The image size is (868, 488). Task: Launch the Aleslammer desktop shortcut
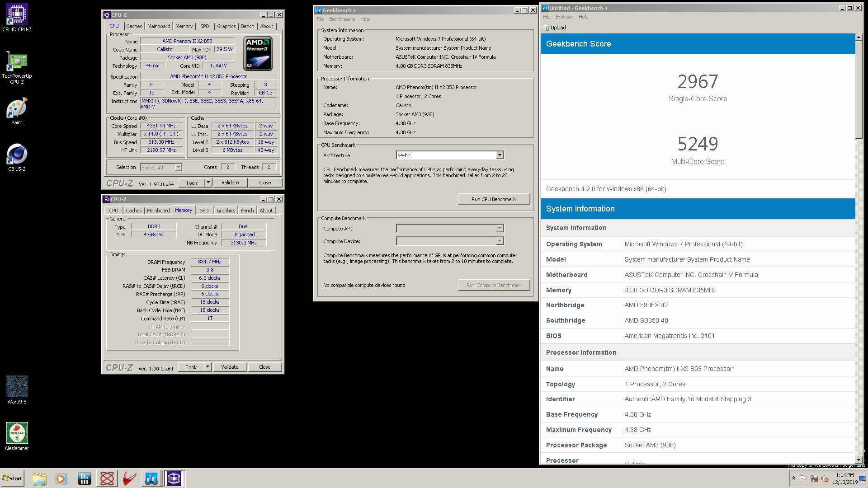click(x=17, y=436)
